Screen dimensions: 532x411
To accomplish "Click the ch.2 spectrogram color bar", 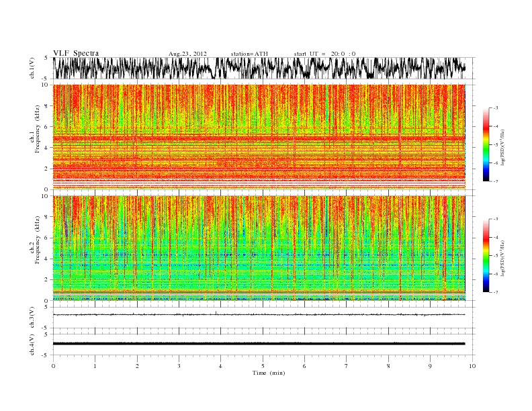I will [486, 255].
